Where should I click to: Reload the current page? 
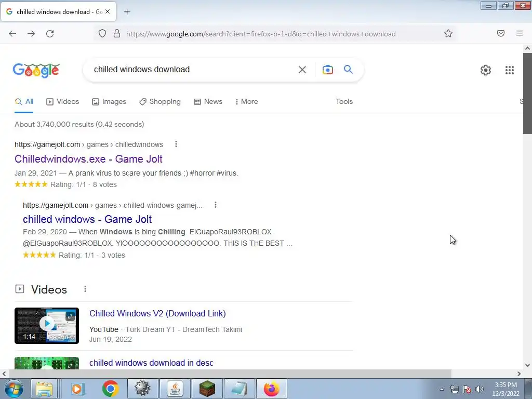(50, 34)
